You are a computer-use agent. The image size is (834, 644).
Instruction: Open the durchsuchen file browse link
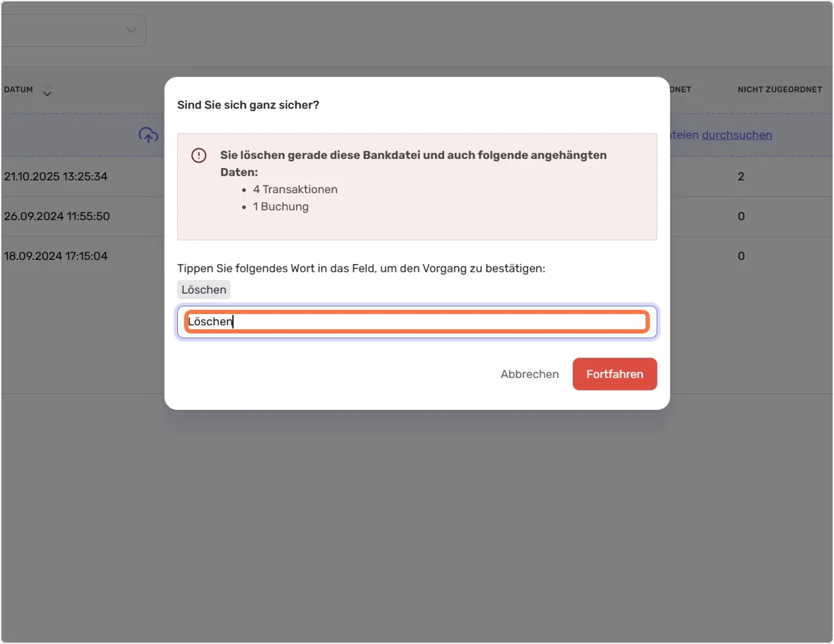pyautogui.click(x=737, y=135)
